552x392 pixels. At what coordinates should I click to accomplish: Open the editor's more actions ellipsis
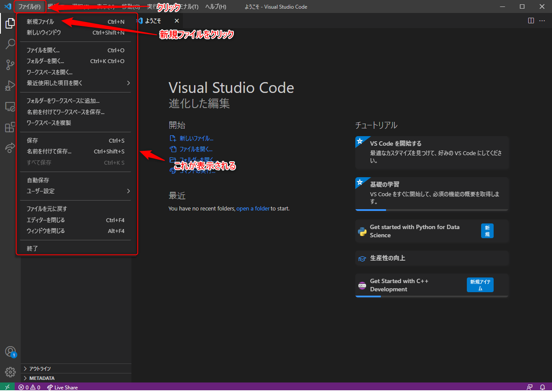(x=542, y=21)
